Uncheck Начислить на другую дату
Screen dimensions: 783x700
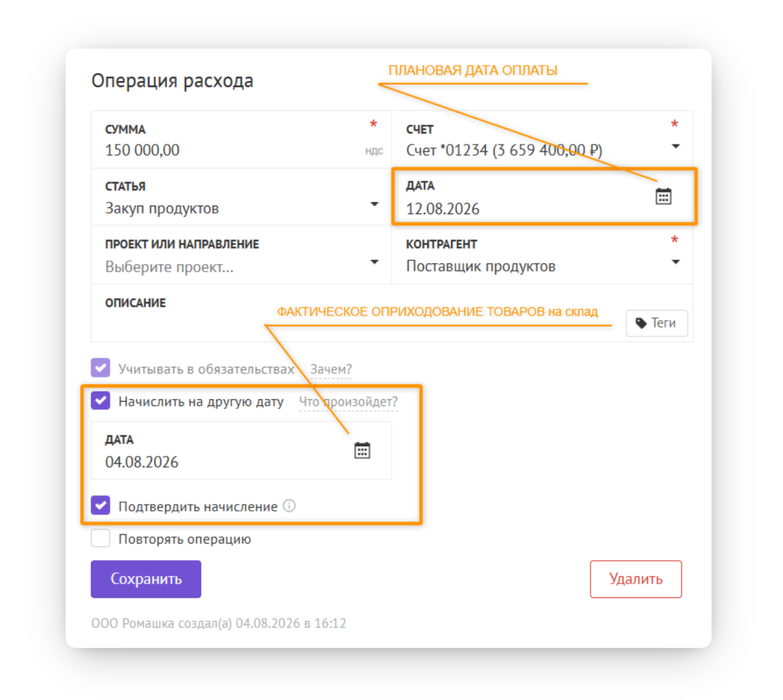point(100,401)
